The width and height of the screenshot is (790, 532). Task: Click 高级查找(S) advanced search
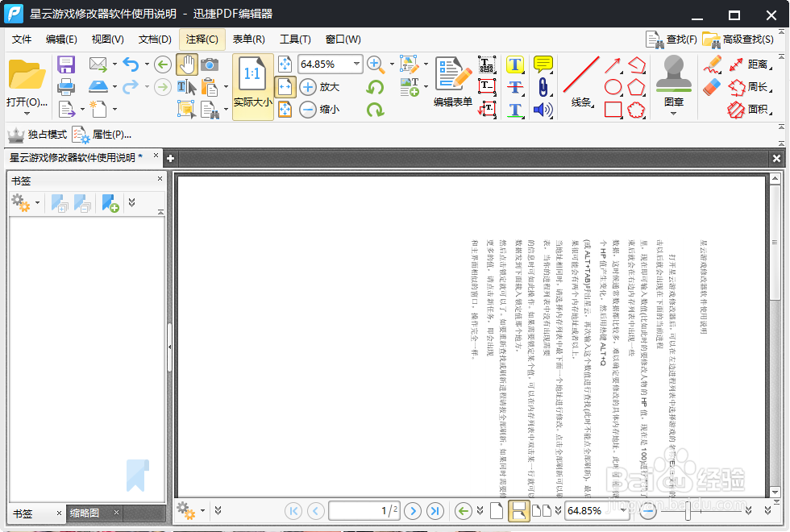tap(738, 39)
